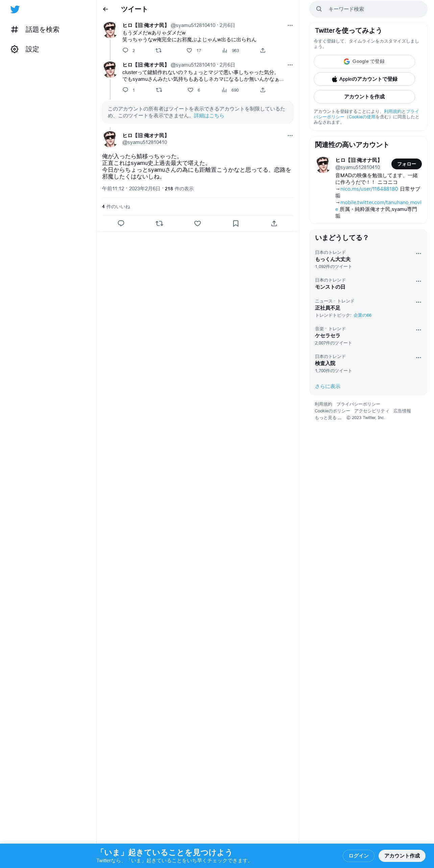Open 詳細はこちら link

click(x=209, y=116)
